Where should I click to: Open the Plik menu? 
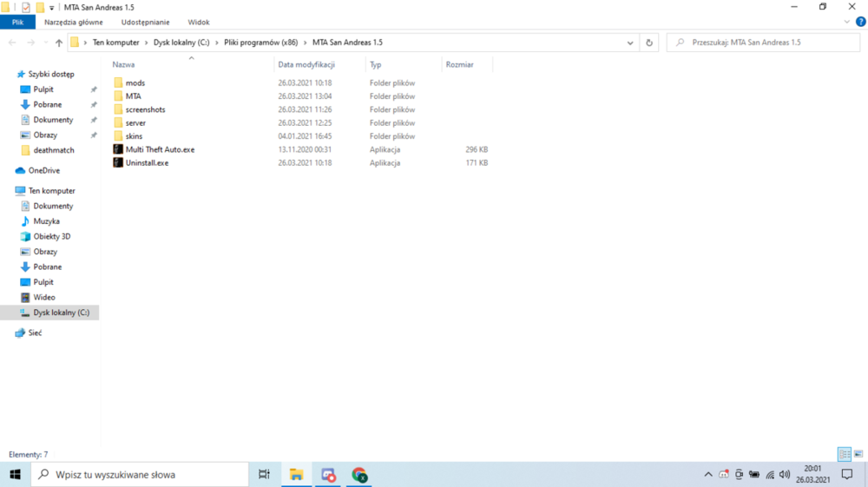[17, 23]
